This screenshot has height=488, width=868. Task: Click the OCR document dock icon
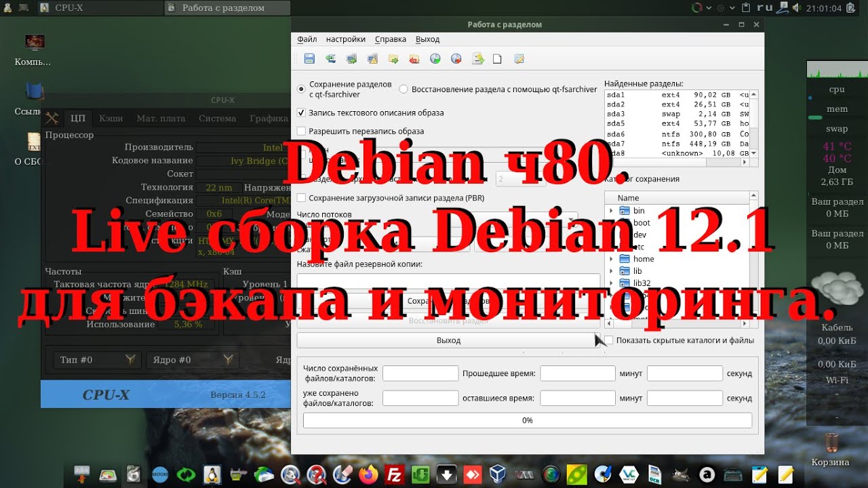(x=655, y=474)
